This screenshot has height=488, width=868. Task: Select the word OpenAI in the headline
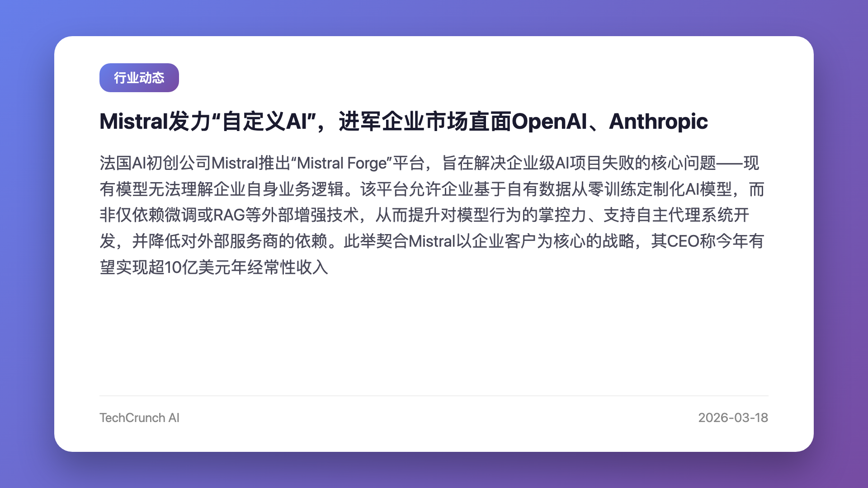pos(549,121)
